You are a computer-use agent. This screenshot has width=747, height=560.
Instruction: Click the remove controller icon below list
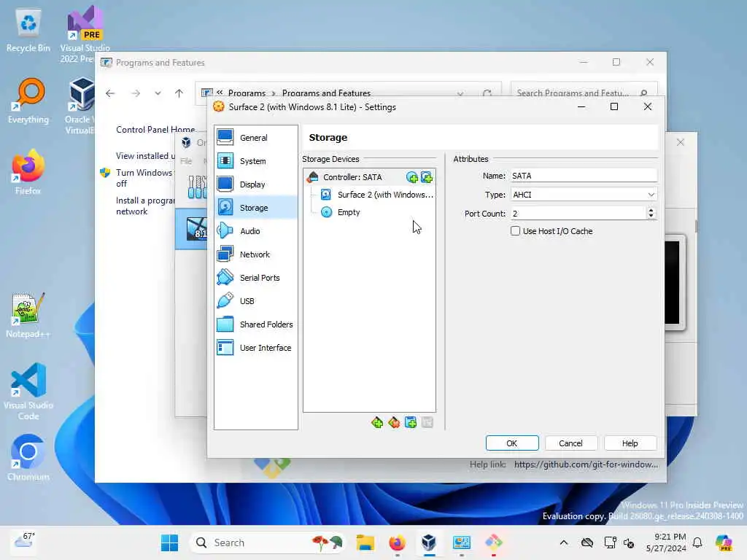393,423
